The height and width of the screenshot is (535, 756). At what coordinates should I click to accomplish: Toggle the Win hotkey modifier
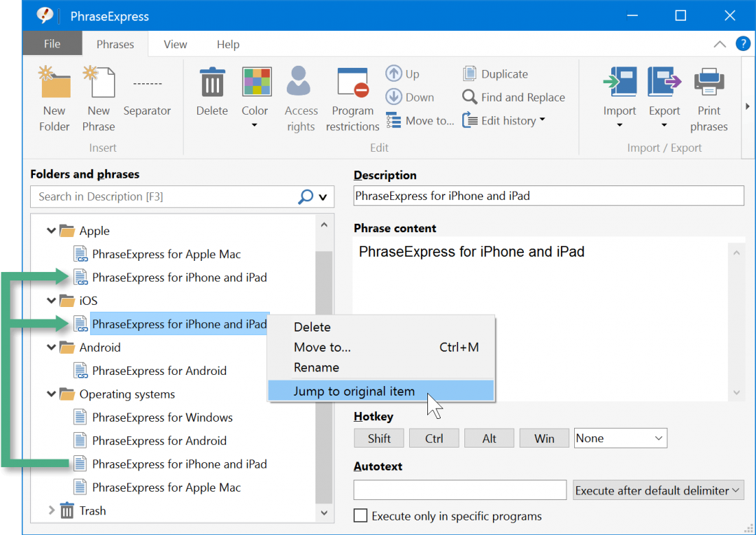(x=544, y=438)
